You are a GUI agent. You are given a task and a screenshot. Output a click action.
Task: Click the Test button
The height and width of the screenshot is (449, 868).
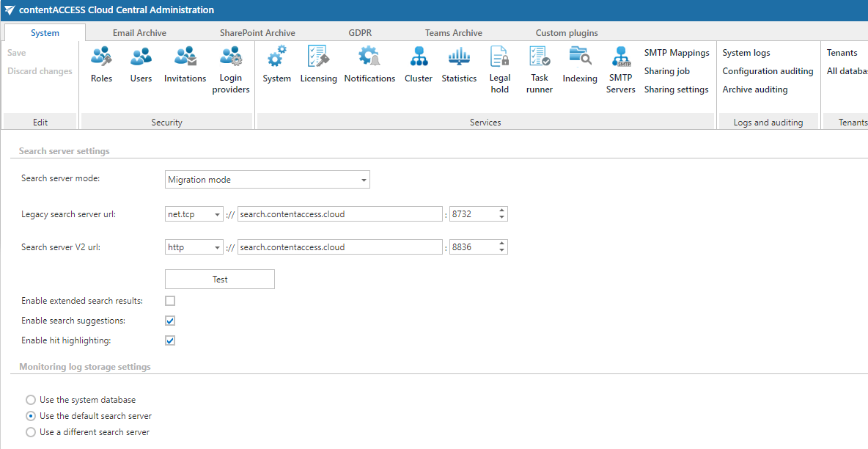pos(220,280)
